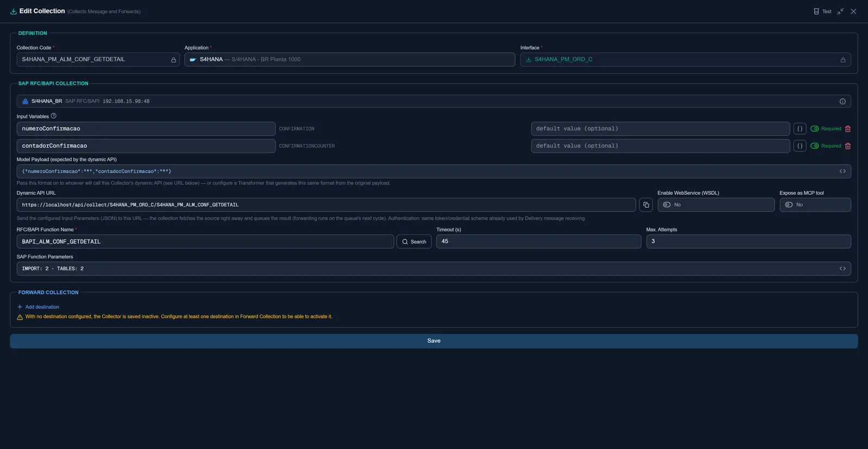Click the lock icon on Collection Code
This screenshot has width=868, height=449.
pos(174,60)
